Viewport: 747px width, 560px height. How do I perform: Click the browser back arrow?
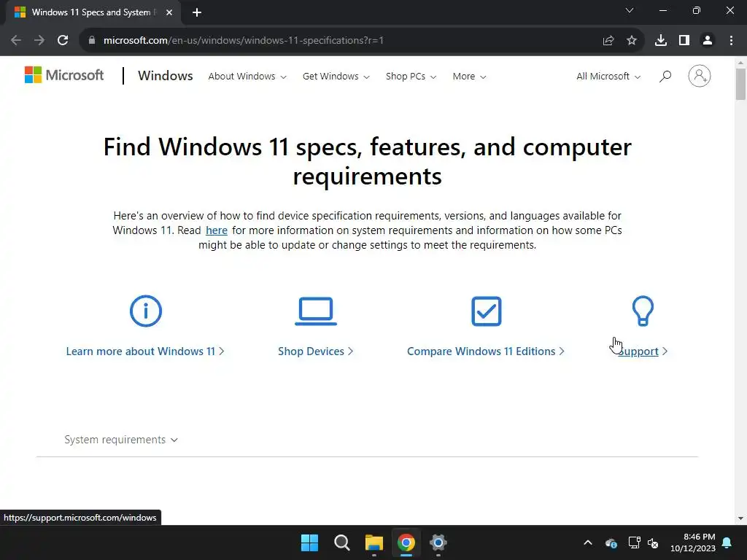click(x=16, y=41)
